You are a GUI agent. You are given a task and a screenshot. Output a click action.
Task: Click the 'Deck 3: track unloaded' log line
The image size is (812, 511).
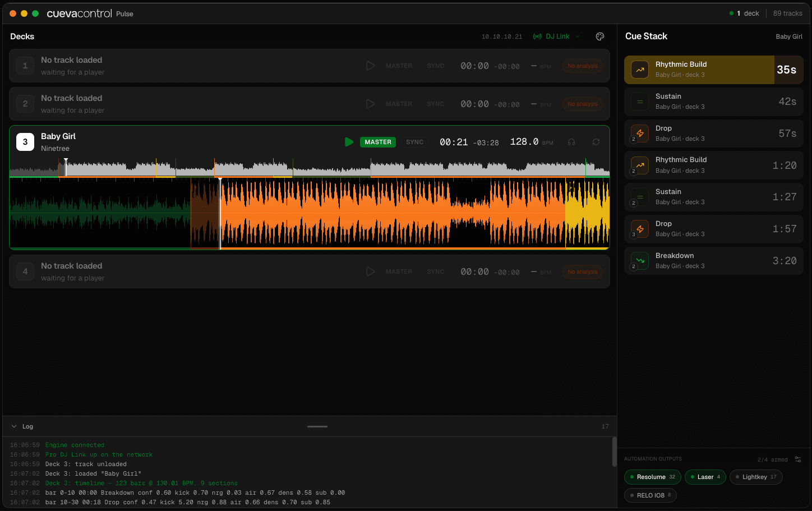point(86,464)
